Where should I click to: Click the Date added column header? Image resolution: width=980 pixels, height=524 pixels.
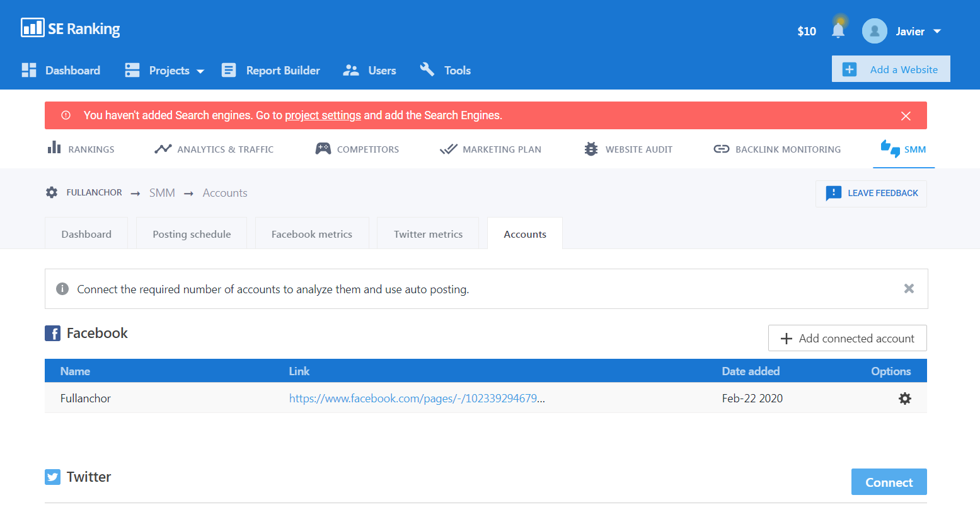pyautogui.click(x=751, y=371)
